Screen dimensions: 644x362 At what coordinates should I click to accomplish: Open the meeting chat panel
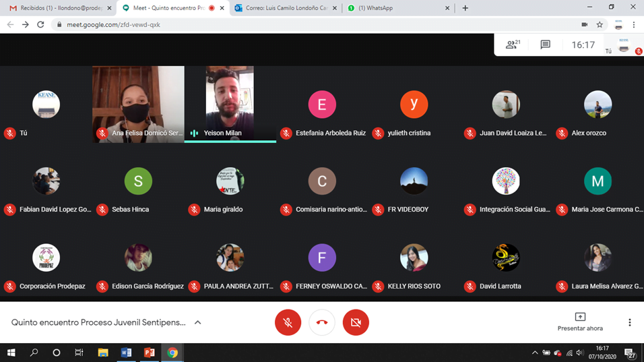[545, 45]
